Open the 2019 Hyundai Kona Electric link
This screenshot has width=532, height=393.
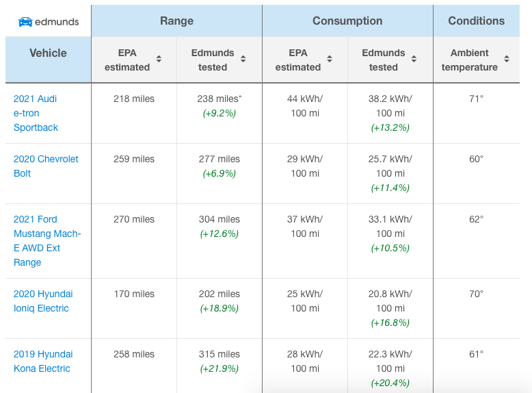(x=42, y=361)
